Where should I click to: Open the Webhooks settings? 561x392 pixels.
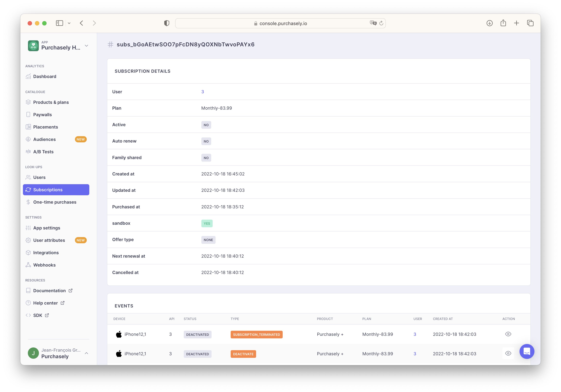[44, 265]
